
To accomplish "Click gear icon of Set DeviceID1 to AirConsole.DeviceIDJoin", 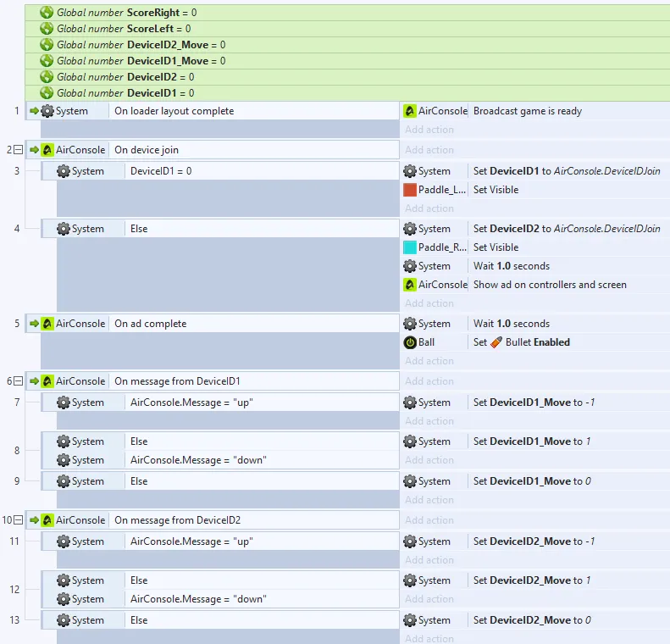I will click(410, 171).
